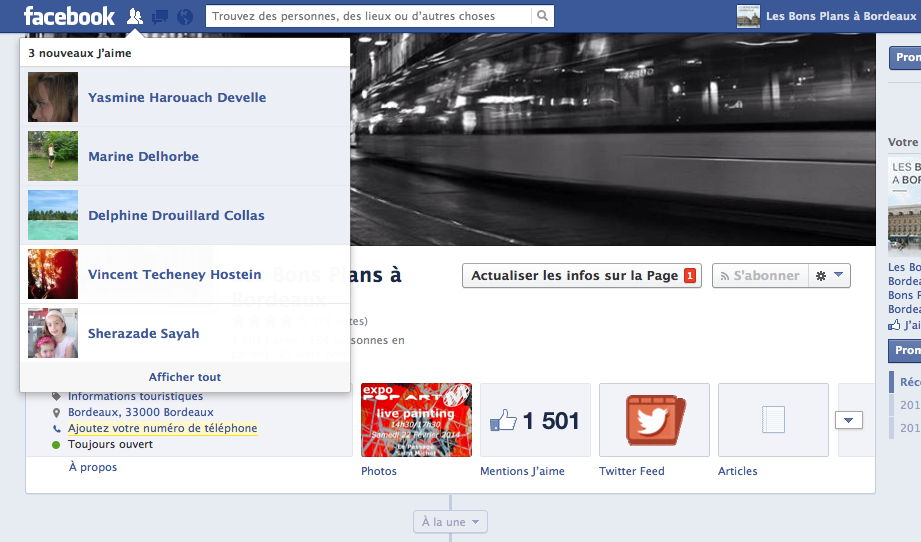Click the phone icon beside add number
Image resolution: width=921 pixels, height=542 pixels.
point(56,429)
